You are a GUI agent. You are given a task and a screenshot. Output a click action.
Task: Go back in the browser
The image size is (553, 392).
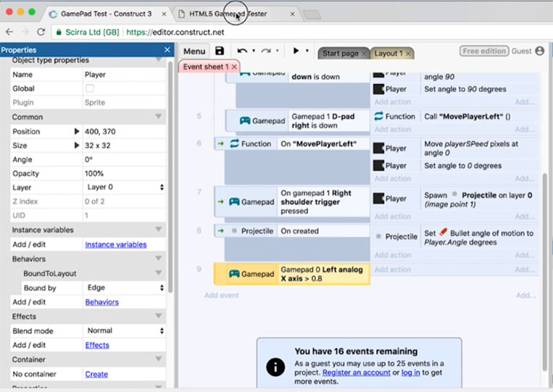pos(9,32)
